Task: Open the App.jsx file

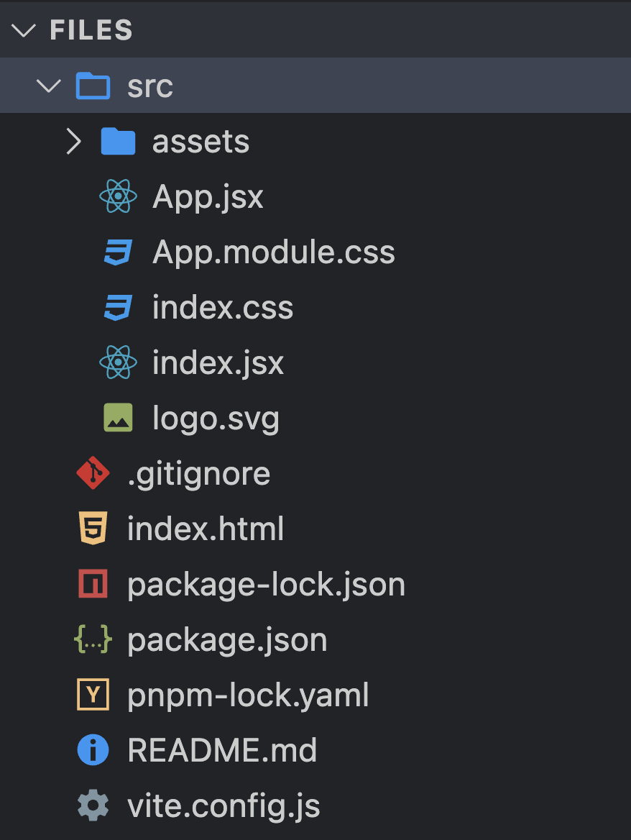Action: pos(208,196)
